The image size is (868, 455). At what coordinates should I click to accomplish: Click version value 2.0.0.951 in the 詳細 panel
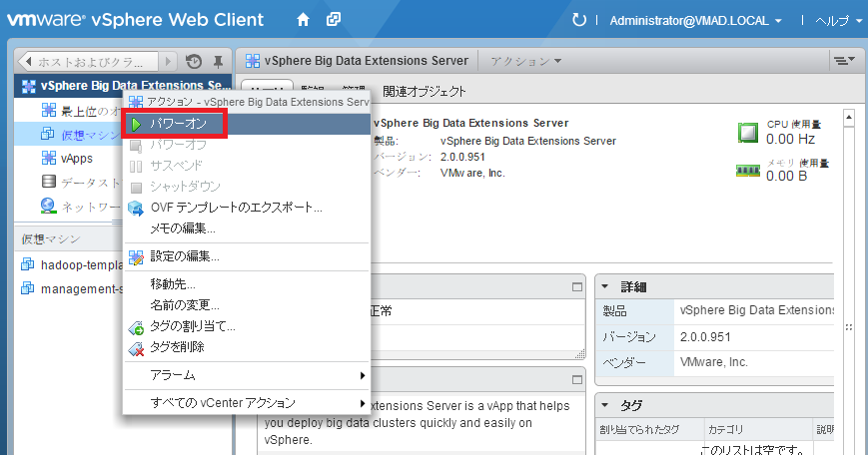coord(705,336)
